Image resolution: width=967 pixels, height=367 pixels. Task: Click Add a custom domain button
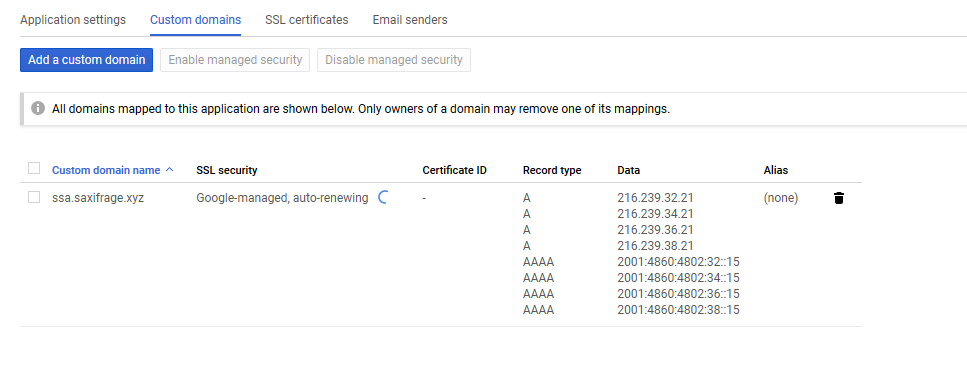click(x=86, y=60)
